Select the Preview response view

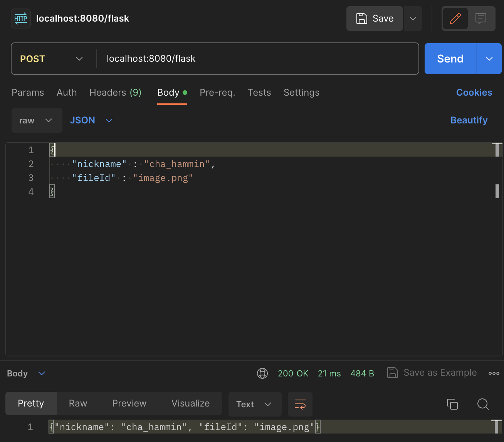129,403
